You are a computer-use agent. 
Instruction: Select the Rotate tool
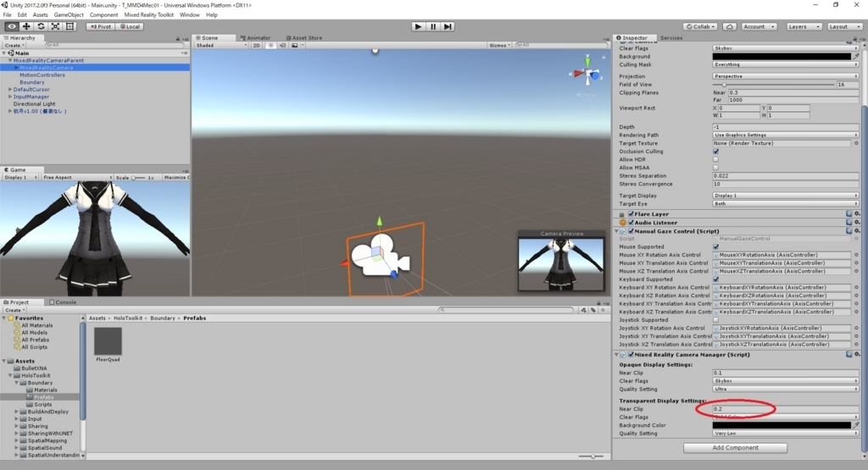coord(41,26)
